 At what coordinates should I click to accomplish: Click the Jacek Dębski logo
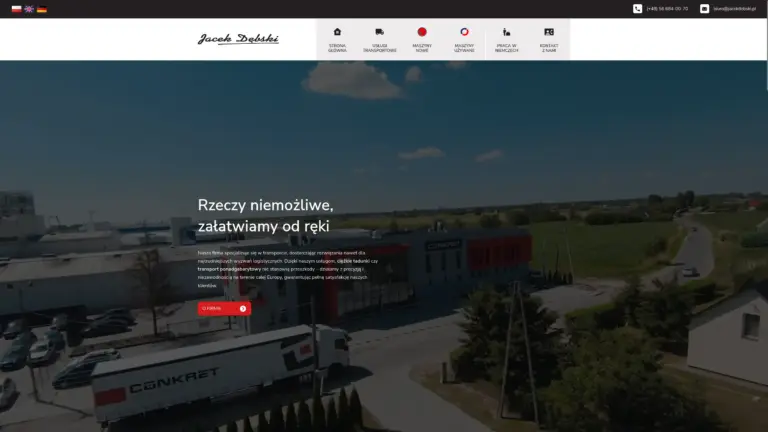[238, 39]
